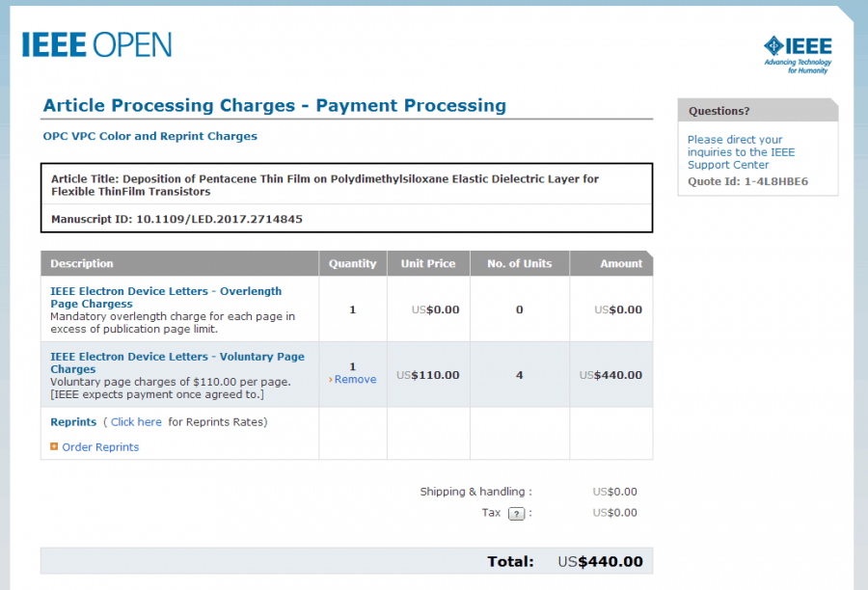Remove the Voluntary Page Charges item
This screenshot has height=590, width=868.
pyautogui.click(x=355, y=379)
